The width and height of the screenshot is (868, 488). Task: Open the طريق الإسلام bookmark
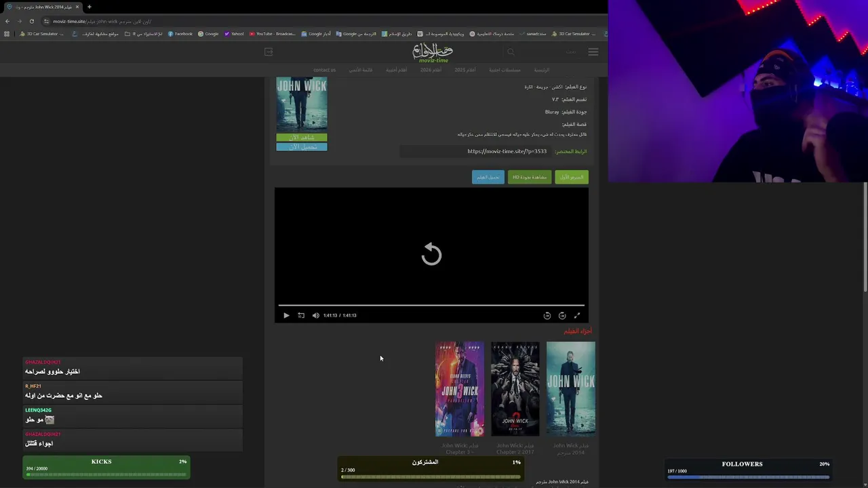[x=397, y=34]
